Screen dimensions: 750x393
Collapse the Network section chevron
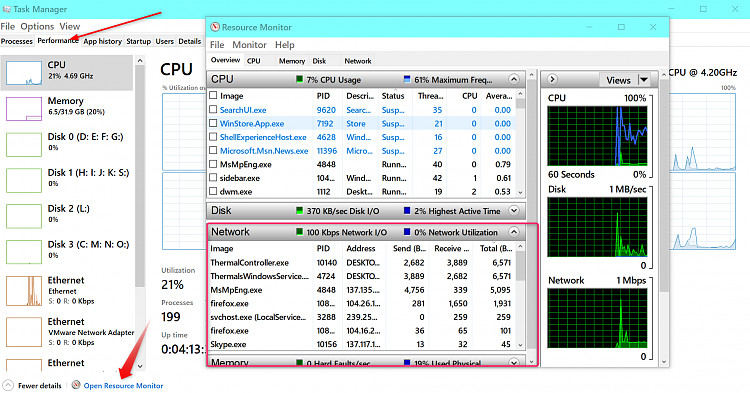click(x=514, y=232)
